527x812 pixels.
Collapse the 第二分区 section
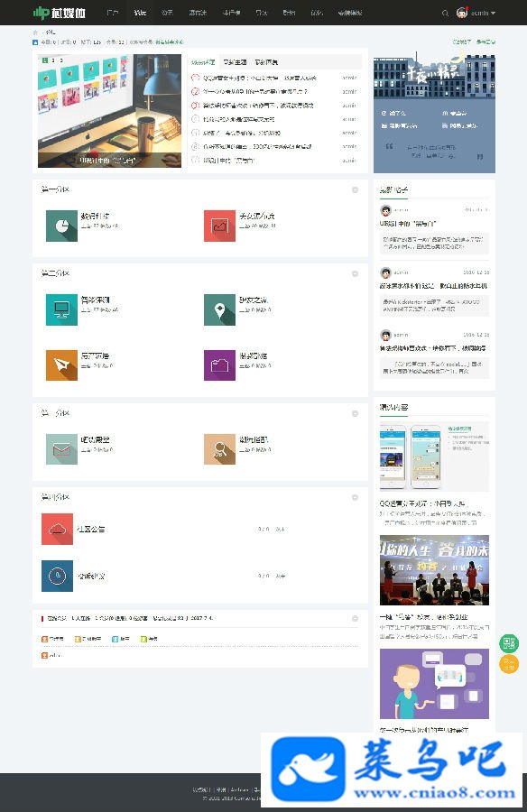click(355, 273)
